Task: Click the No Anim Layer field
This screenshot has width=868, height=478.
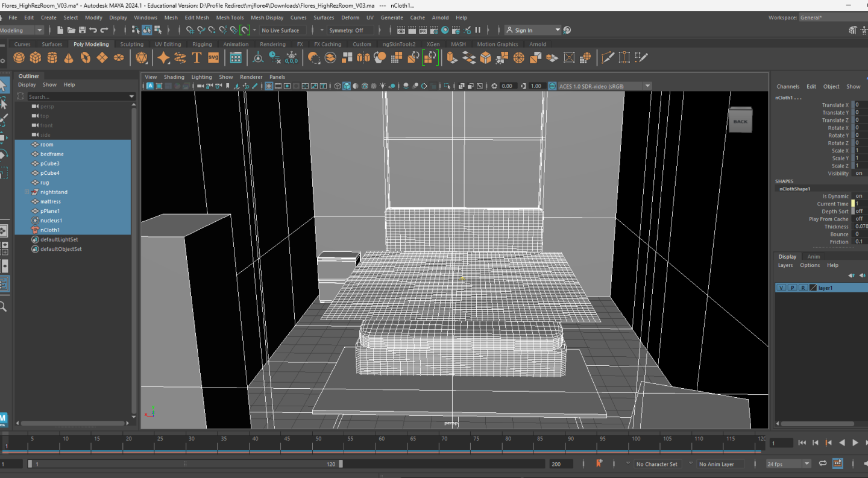Action: click(x=720, y=464)
